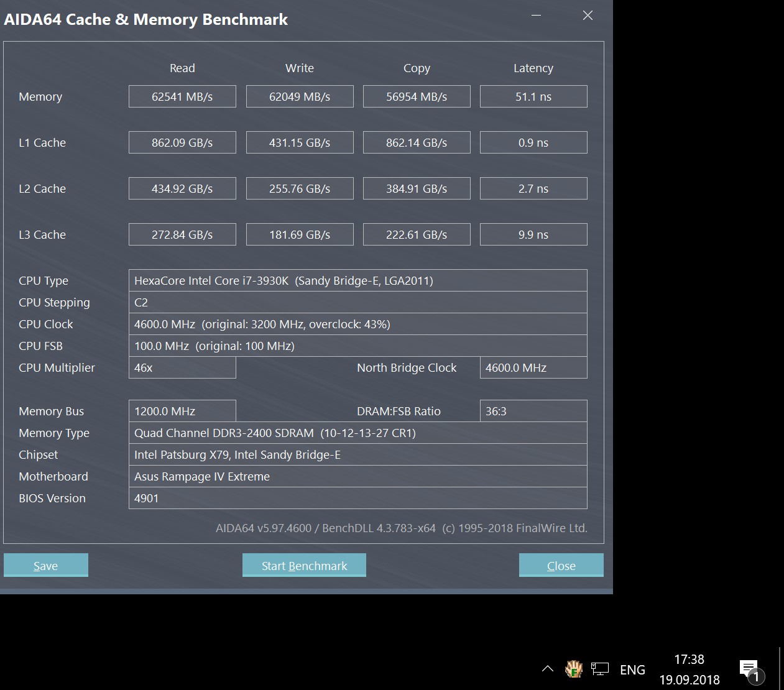Image resolution: width=784 pixels, height=690 pixels.
Task: Click the Memory Read result box
Action: point(182,96)
